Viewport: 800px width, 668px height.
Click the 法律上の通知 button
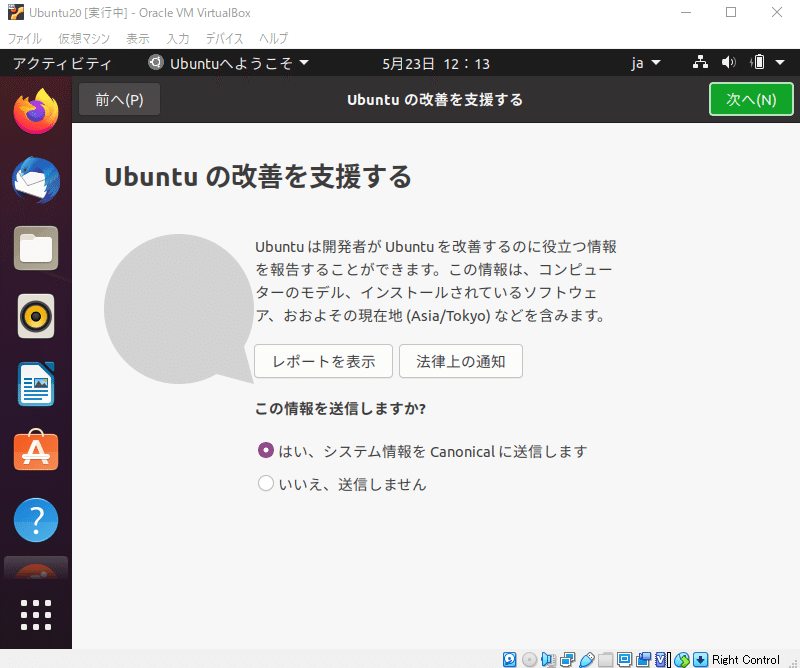point(461,361)
